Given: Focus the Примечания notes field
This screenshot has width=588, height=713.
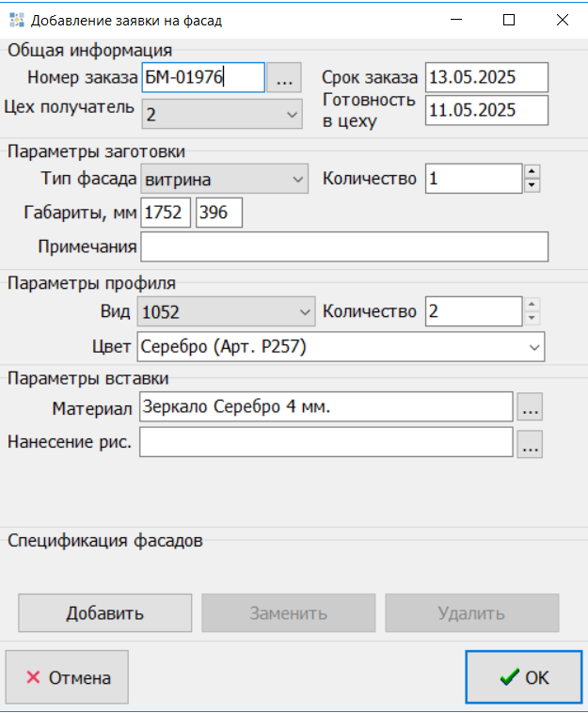Looking at the screenshot, I should pyautogui.click(x=343, y=246).
